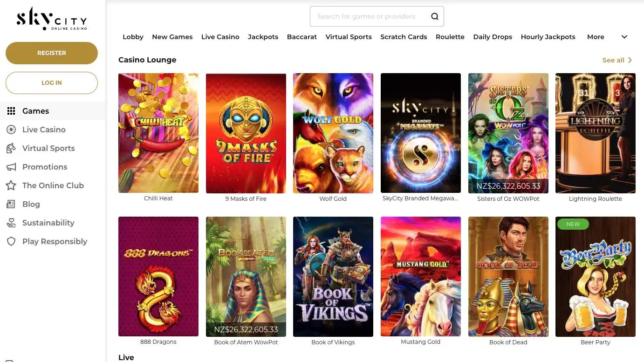Open the Hourly Jackpots tab
The height and width of the screenshot is (362, 644).
coord(548,37)
